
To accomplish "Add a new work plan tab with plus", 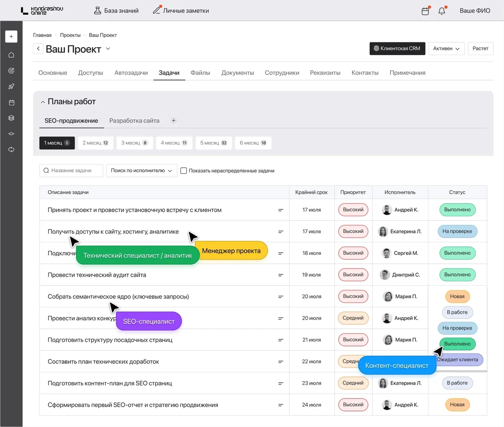I will 174,121.
